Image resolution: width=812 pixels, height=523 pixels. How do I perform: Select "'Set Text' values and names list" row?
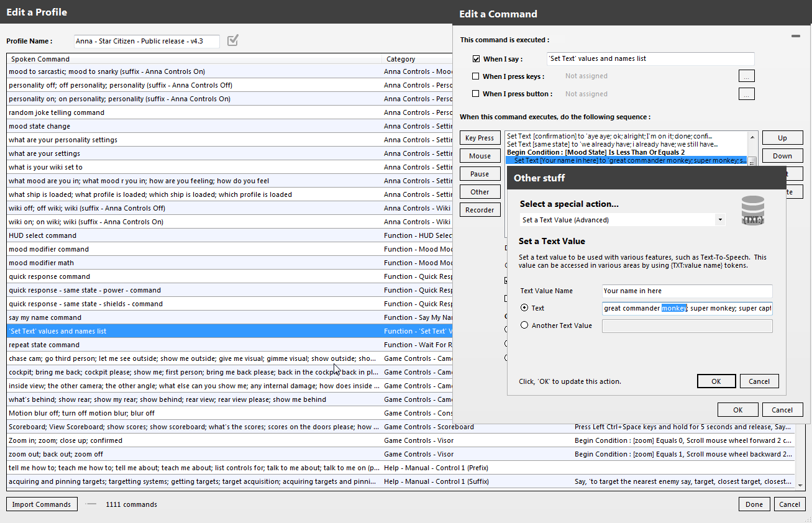pos(230,331)
